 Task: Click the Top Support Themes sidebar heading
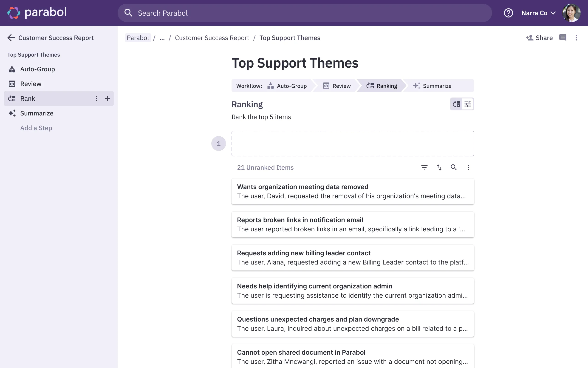(x=34, y=55)
